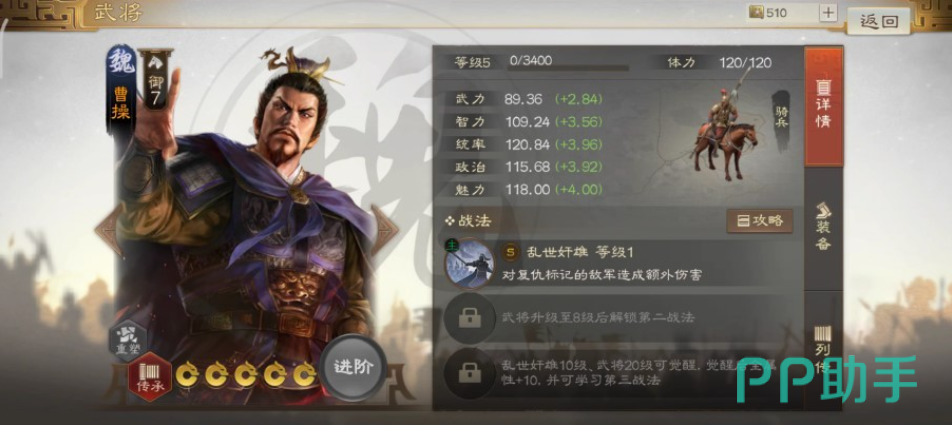Switch to the 装备 equipment tab

click(x=823, y=228)
